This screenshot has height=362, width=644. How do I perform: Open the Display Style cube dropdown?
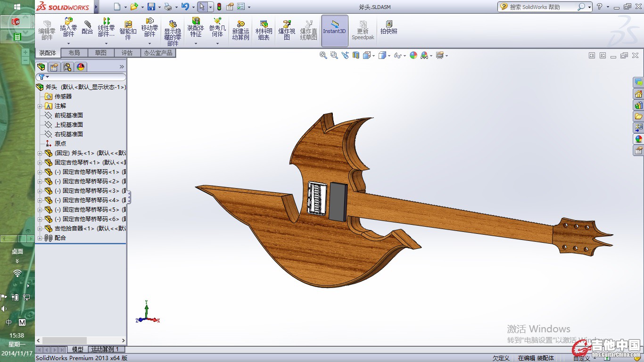(388, 56)
